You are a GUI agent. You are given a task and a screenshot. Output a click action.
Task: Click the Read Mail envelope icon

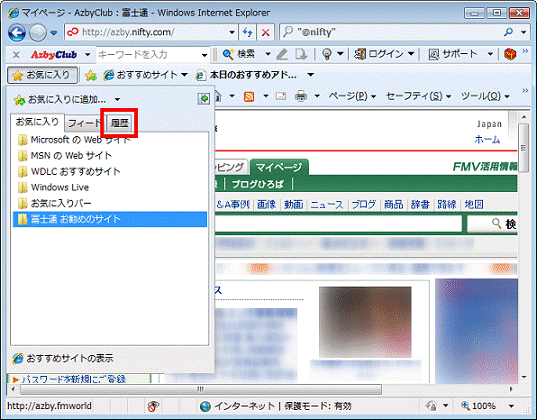coord(281,96)
